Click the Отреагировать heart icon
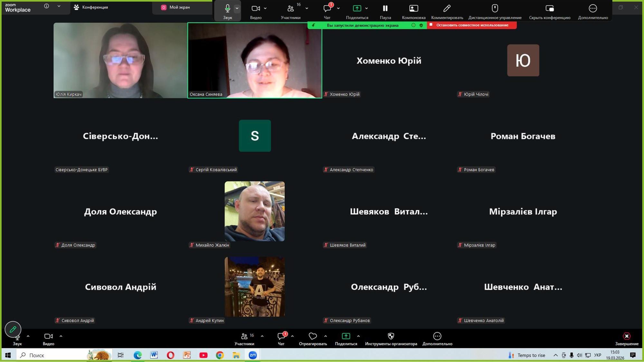The height and width of the screenshot is (362, 644). [312, 336]
